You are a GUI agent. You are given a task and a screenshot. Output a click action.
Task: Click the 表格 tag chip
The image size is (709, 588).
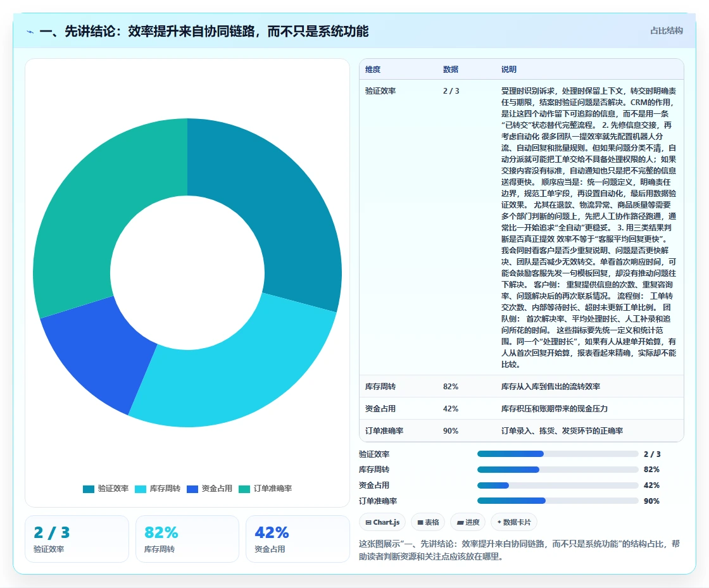click(x=428, y=522)
